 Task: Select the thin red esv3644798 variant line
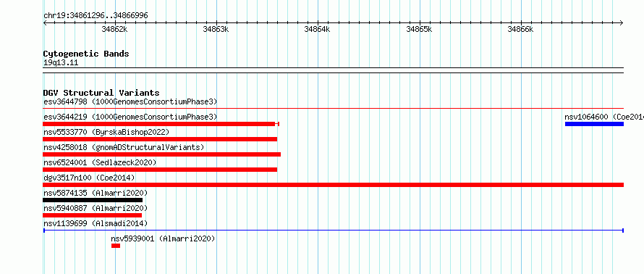pos(333,109)
